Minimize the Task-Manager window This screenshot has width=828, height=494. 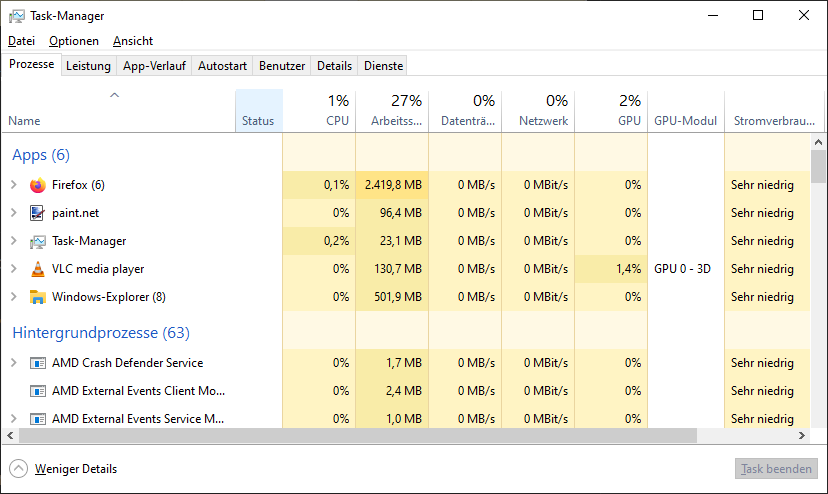click(x=713, y=15)
